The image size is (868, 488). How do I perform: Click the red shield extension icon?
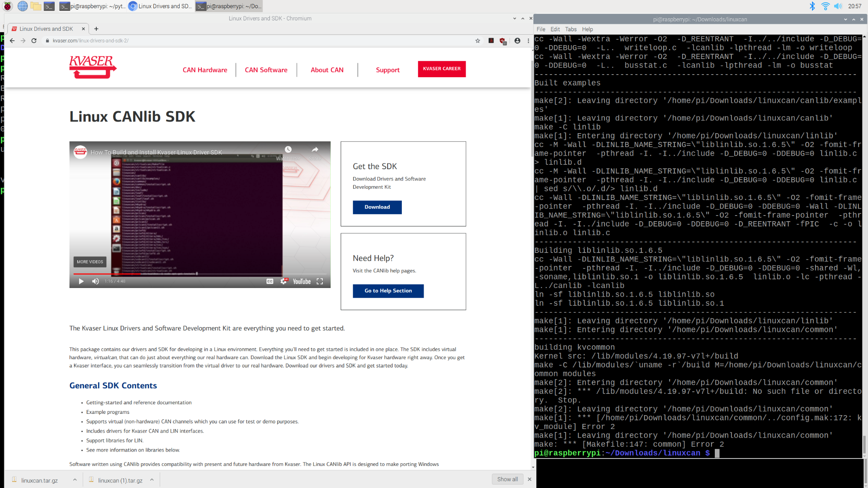click(503, 41)
